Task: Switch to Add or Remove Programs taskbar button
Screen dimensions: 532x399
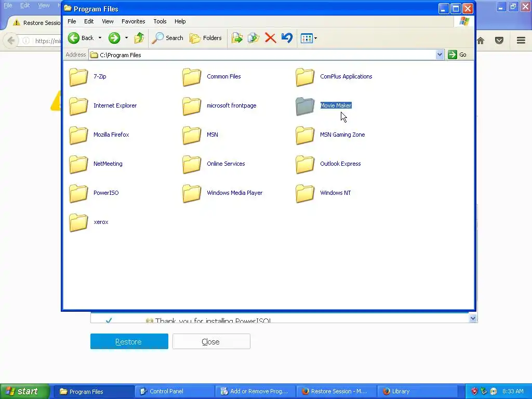Action: 255,391
